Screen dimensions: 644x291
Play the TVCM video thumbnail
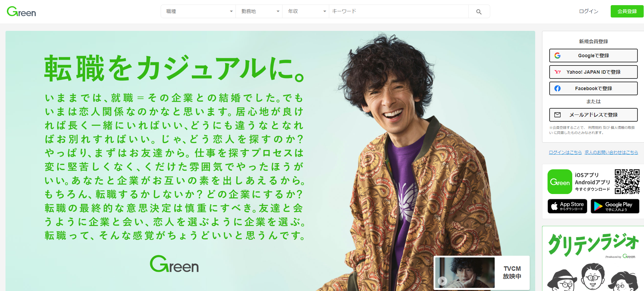(x=465, y=272)
